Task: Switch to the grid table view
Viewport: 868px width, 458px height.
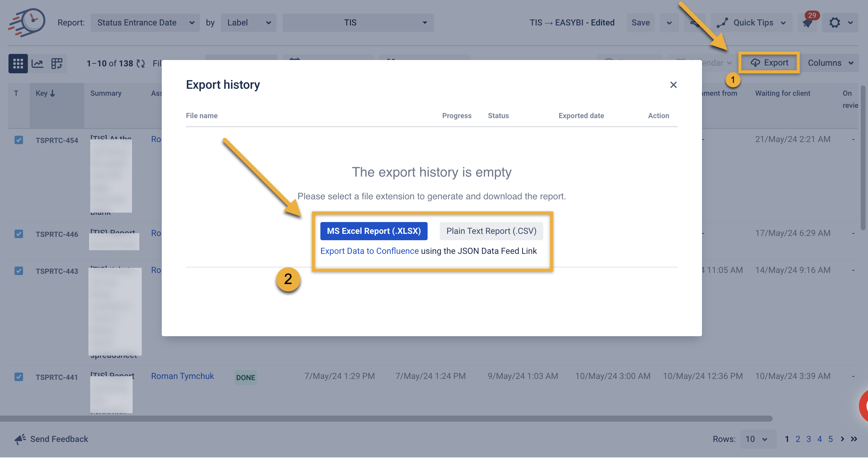Action: click(x=18, y=63)
